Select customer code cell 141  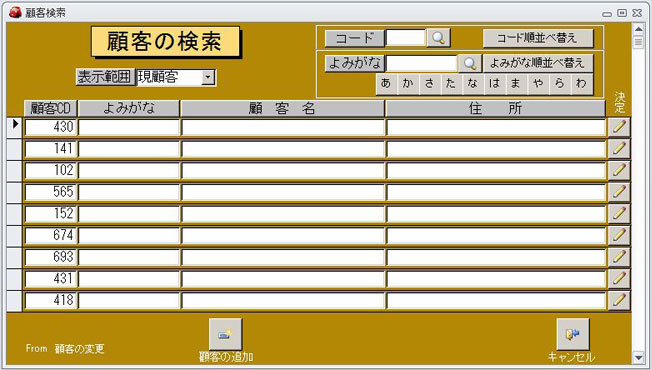pyautogui.click(x=51, y=149)
